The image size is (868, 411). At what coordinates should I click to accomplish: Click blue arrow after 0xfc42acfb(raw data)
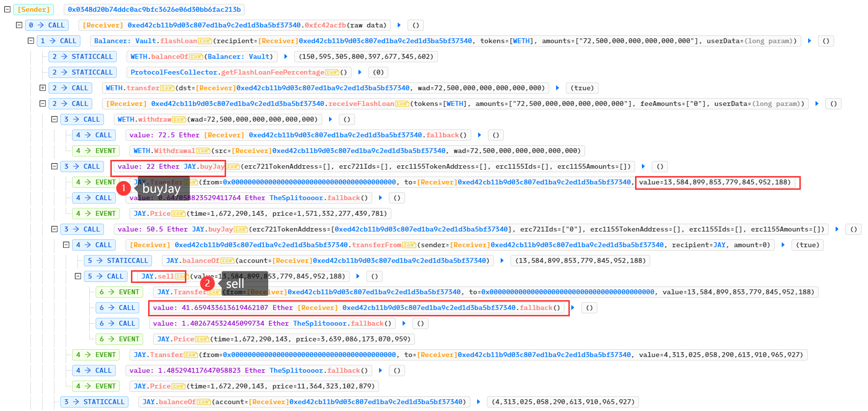pos(399,25)
